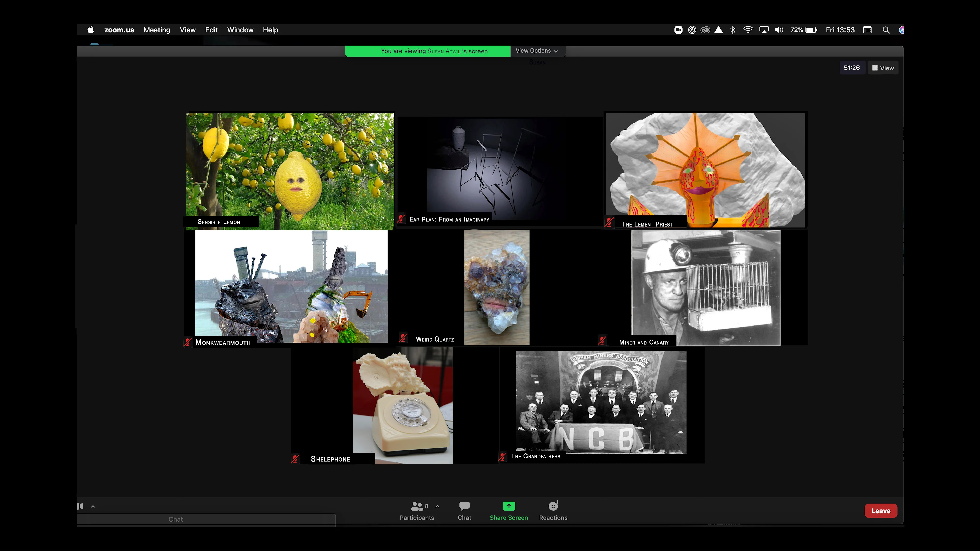Toggle the video camera button
The height and width of the screenshot is (551, 980).
(x=80, y=506)
